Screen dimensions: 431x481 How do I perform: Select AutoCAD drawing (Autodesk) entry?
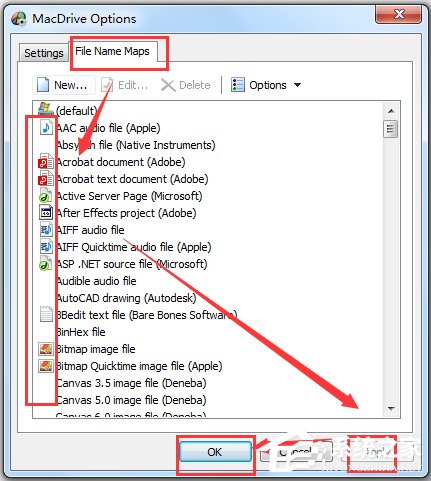click(x=126, y=298)
